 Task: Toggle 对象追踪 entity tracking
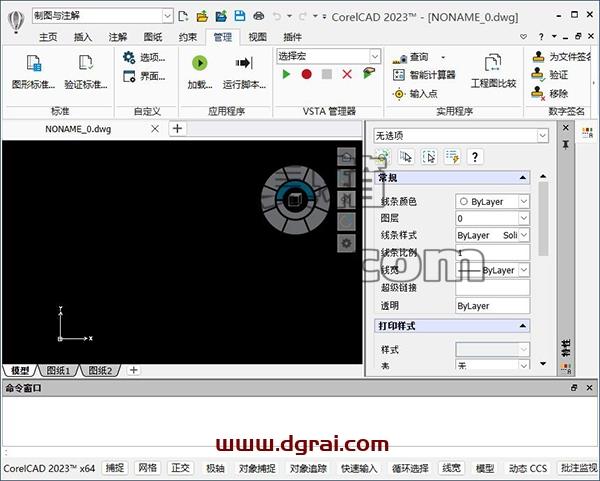(x=308, y=468)
